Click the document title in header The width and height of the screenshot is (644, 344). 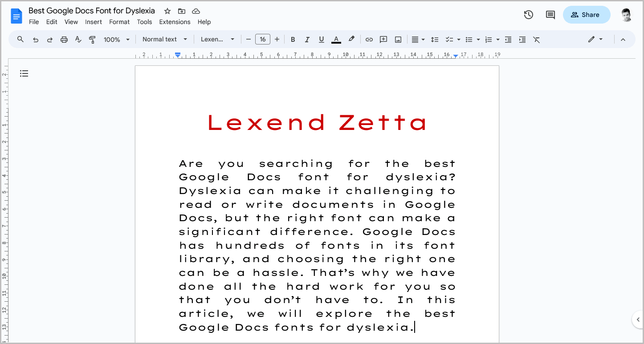point(92,11)
